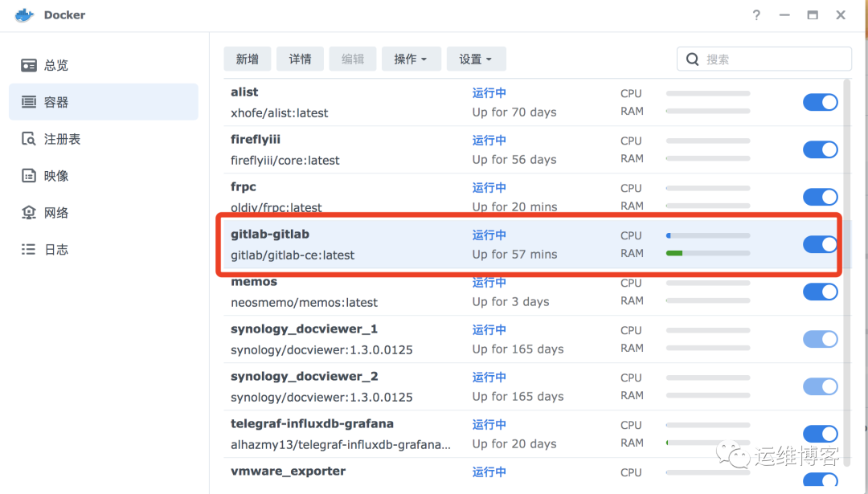This screenshot has width=868, height=494.
Task: Click telegraf-influxdb-grafana RAM usage bar
Action: click(x=708, y=443)
